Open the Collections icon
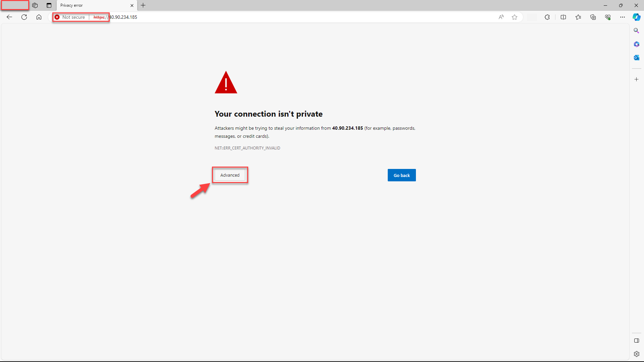Screen dimensions: 644x362 (x=593, y=17)
